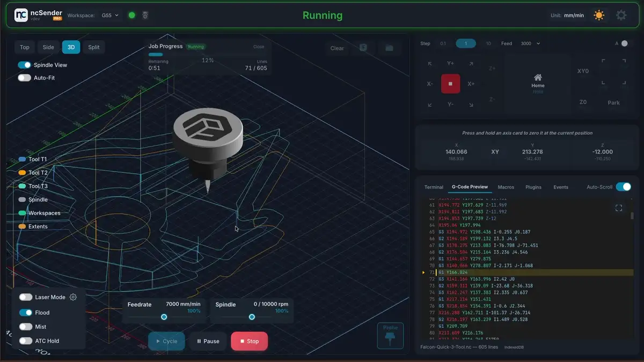Image resolution: width=644 pixels, height=362 pixels.
Task: Click the XY0 button
Action: pos(583,71)
